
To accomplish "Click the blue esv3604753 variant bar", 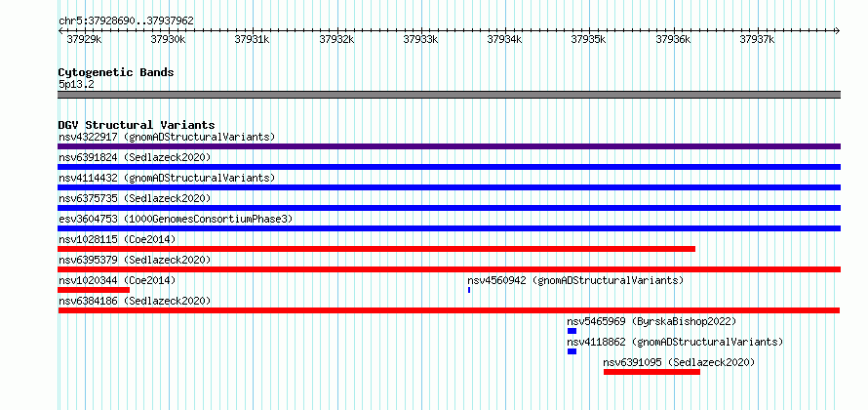I will pyautogui.click(x=449, y=228).
